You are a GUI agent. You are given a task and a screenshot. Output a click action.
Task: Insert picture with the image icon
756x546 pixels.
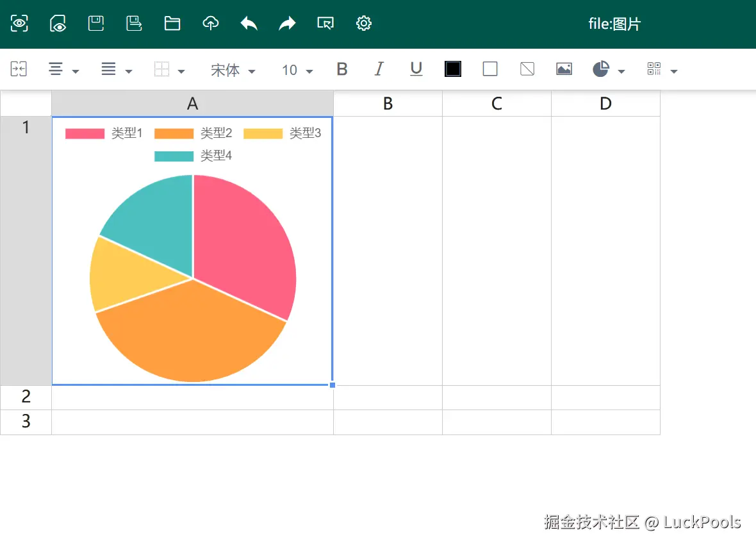point(564,69)
